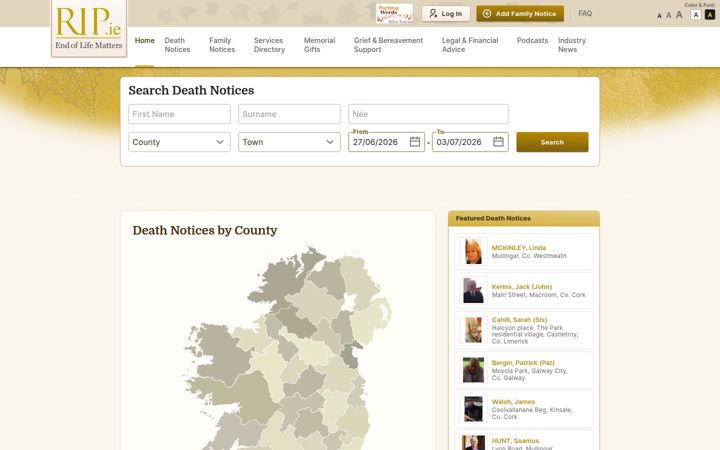Expand the County dropdown
The height and width of the screenshot is (450, 720).
click(179, 142)
